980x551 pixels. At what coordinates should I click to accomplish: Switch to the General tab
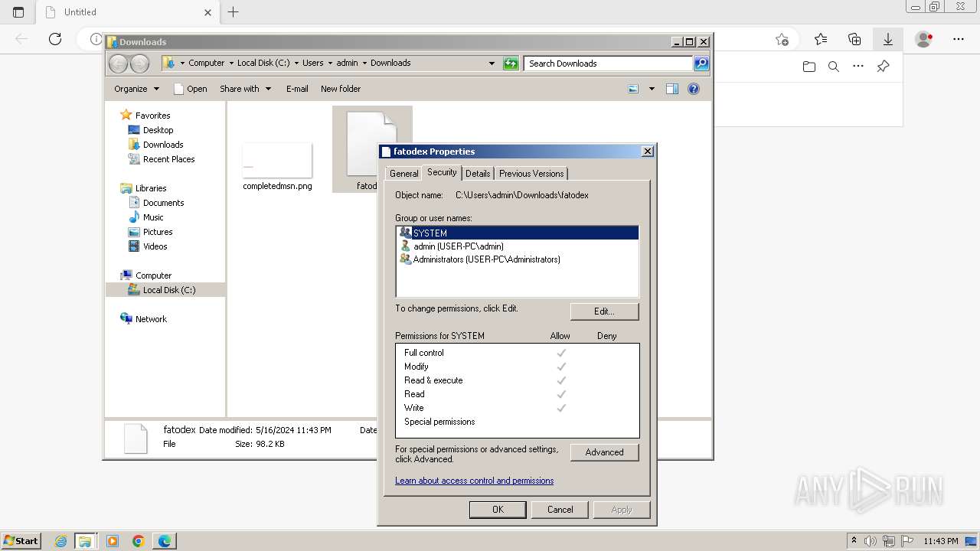[403, 174]
